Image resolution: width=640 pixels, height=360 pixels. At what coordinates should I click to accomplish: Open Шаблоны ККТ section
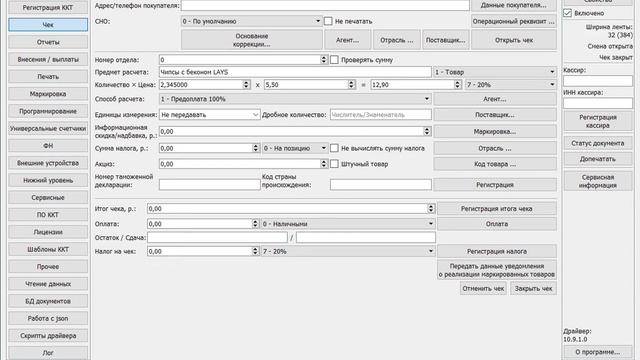pos(48,249)
